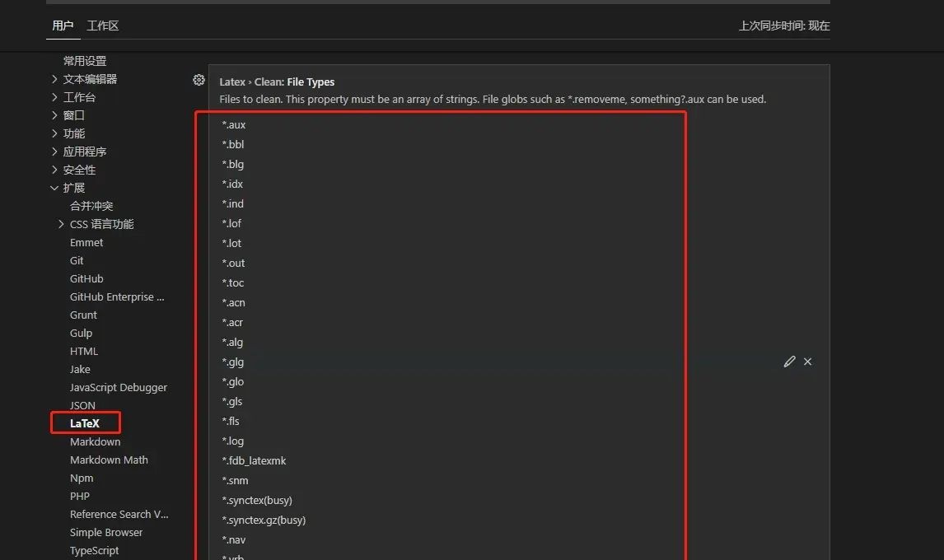Screen dimensions: 944x560
Task: Select JSON in the settings sidebar
Action: [82, 405]
